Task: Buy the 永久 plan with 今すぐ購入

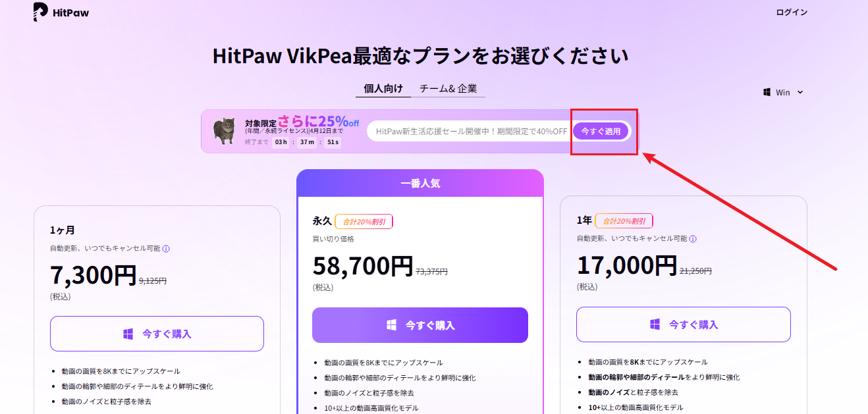Action: pos(420,325)
